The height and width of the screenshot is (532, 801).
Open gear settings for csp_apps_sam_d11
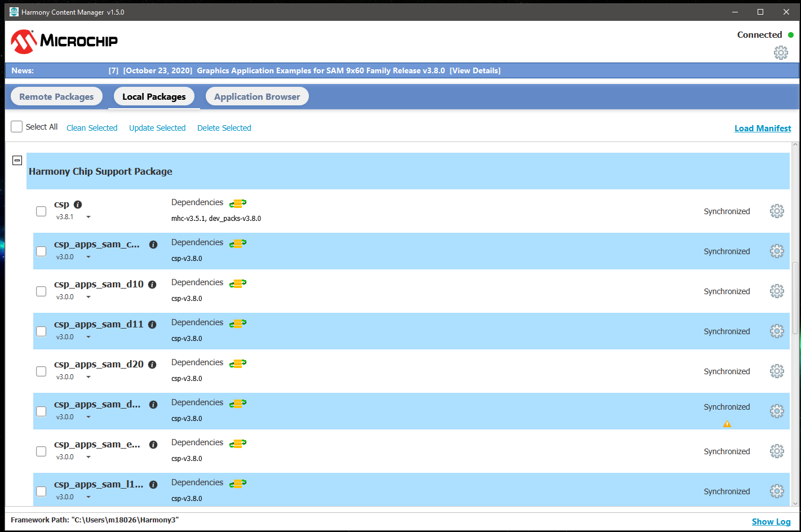point(777,331)
